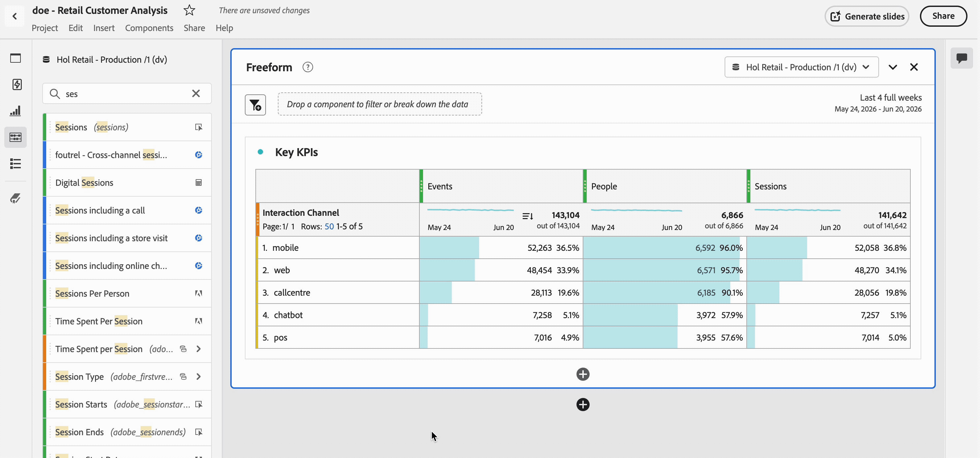The height and width of the screenshot is (458, 980).
Task: Click the filter drop zone area
Action: [x=380, y=104]
